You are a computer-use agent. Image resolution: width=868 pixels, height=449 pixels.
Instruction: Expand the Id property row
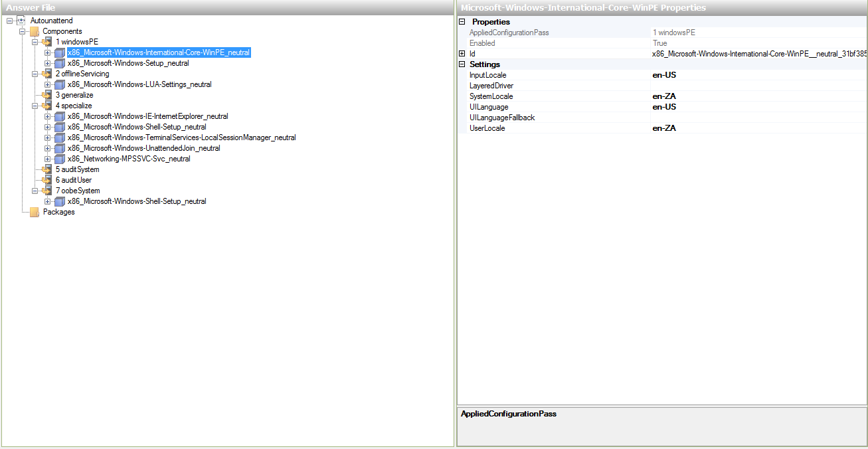462,54
